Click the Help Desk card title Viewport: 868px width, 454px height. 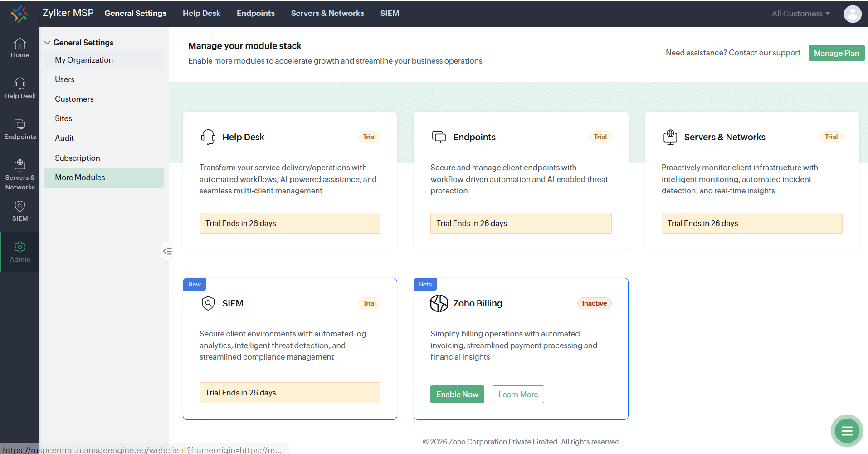[243, 137]
